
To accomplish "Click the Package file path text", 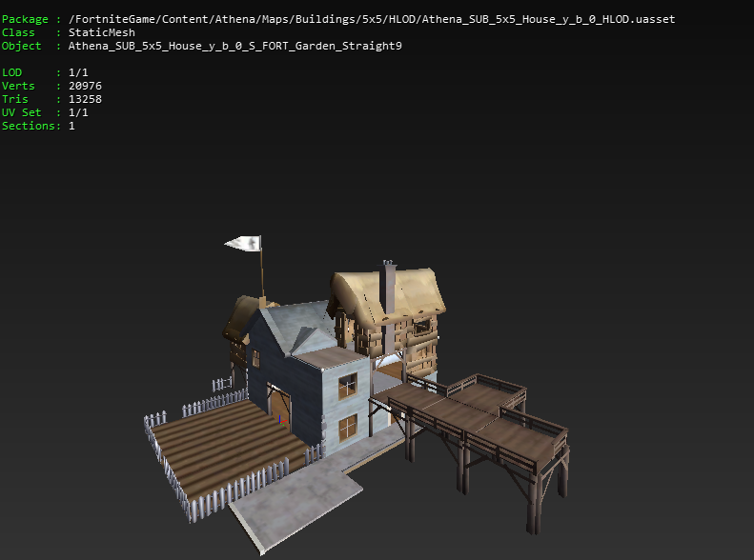I will pyautogui.click(x=372, y=19).
